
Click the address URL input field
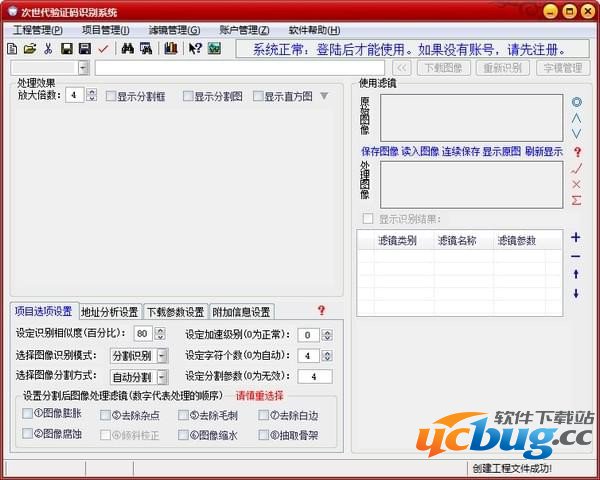pyautogui.click(x=240, y=68)
